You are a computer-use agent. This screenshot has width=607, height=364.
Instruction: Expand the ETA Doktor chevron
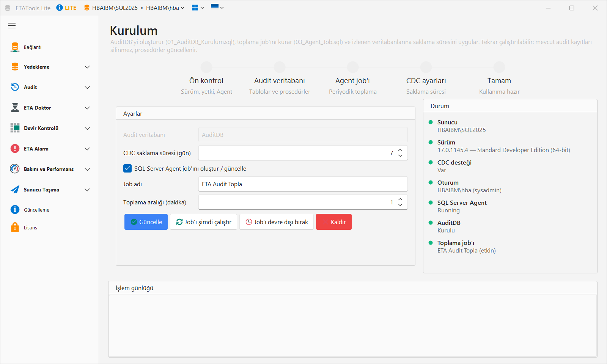click(x=87, y=108)
